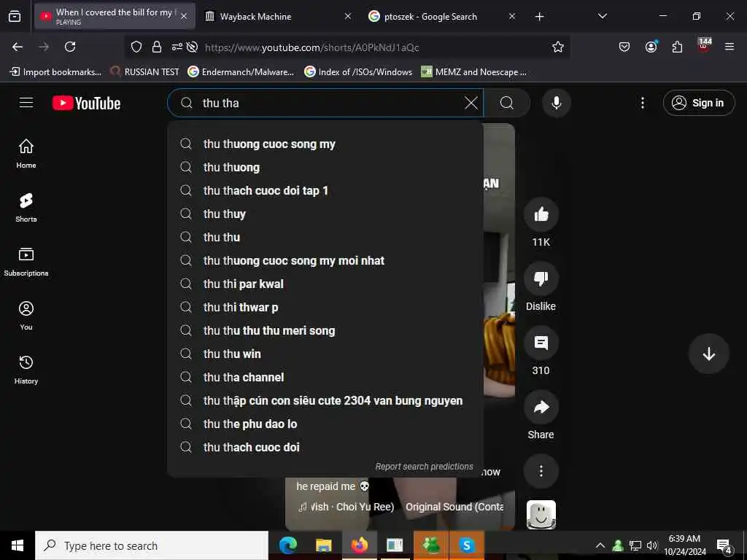Open uBlock extension icon showing 144

(704, 46)
